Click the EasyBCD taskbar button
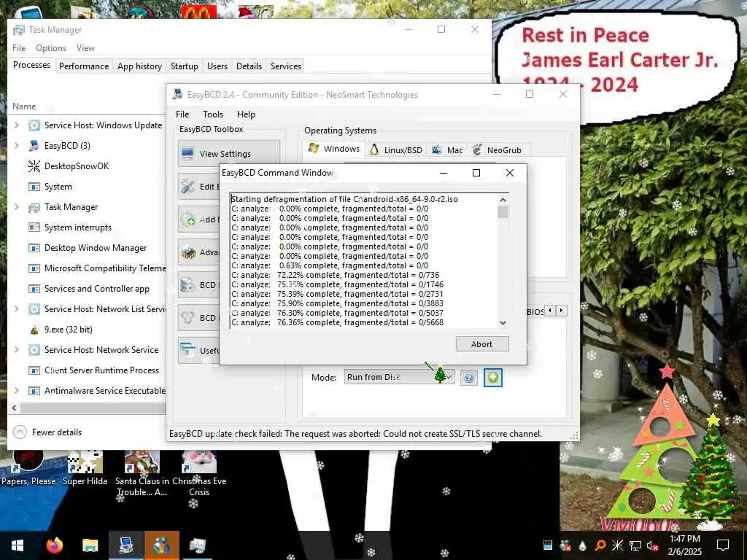The image size is (747, 560). tap(125, 545)
